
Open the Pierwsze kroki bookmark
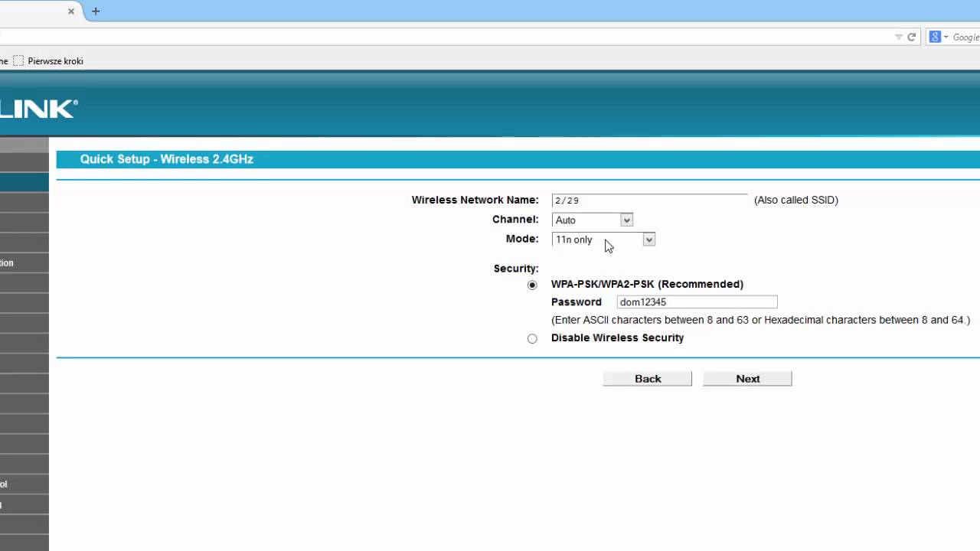tap(48, 61)
